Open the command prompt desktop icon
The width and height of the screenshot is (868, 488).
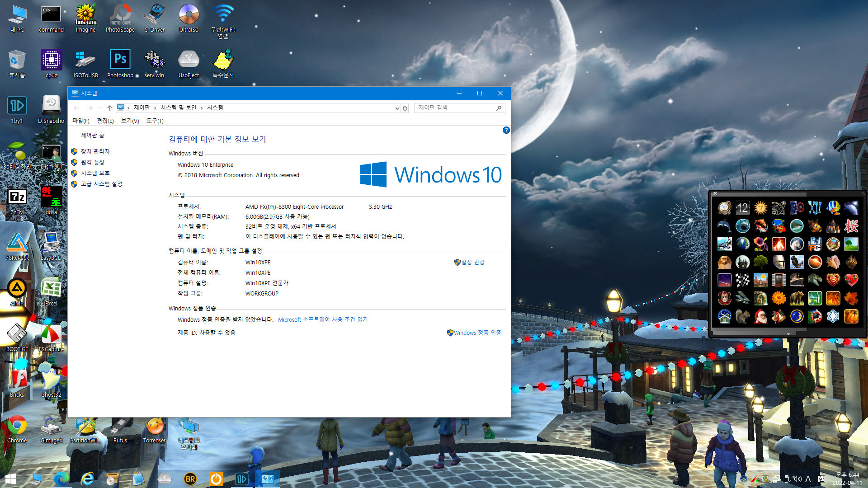[x=52, y=18]
